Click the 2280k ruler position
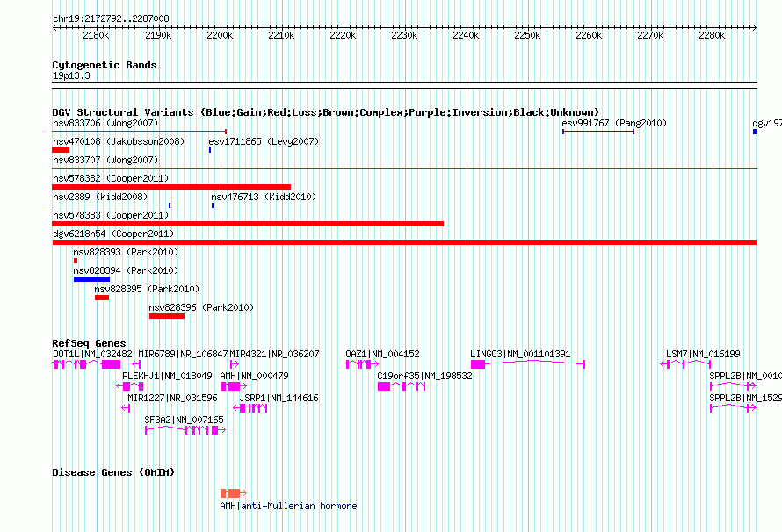The image size is (782, 532). (x=713, y=35)
